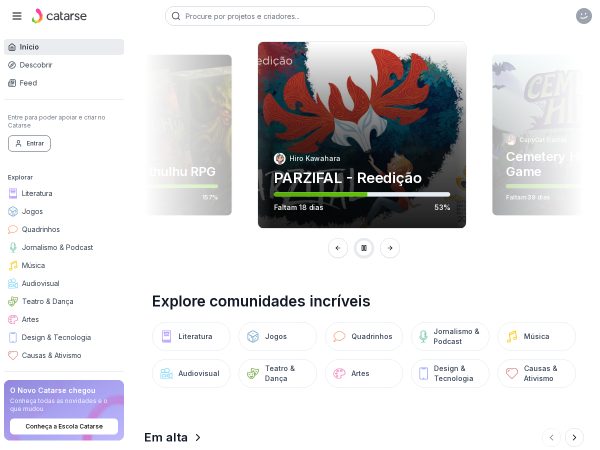
Task: Focus the project search input field
Action: tap(300, 16)
